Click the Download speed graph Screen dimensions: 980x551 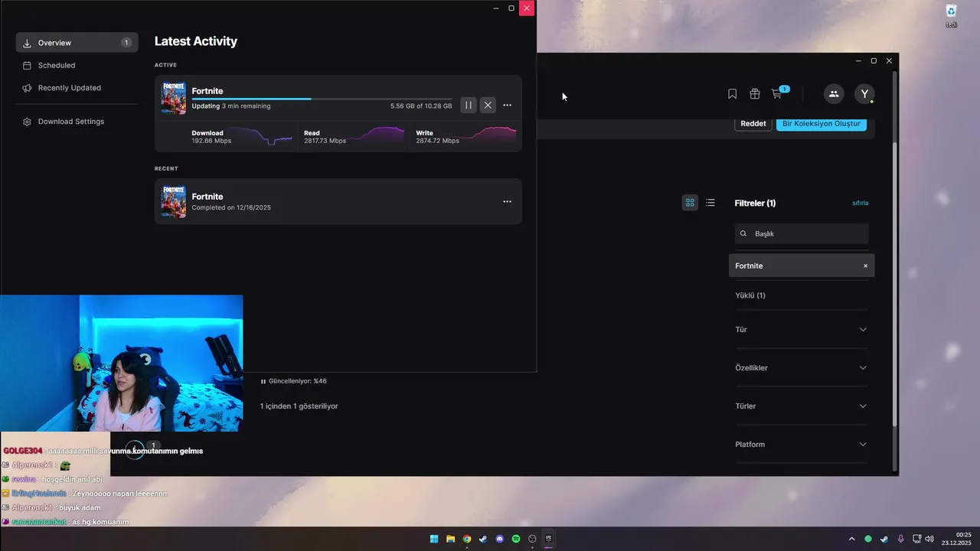tap(262, 136)
